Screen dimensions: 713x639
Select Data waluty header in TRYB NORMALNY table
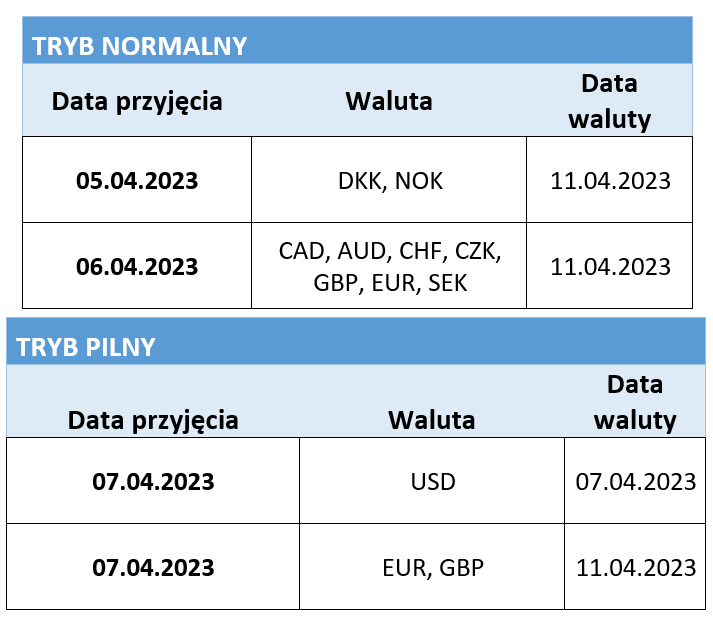[609, 101]
